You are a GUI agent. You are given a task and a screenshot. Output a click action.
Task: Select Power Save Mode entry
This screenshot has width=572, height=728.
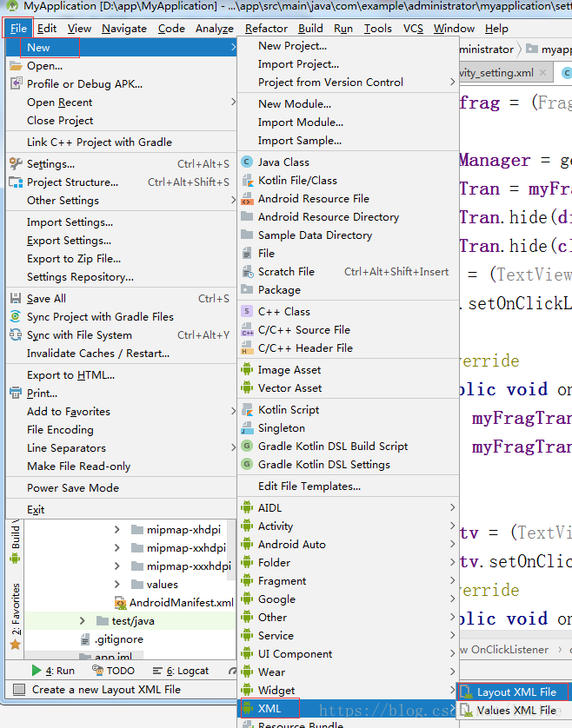click(122, 488)
